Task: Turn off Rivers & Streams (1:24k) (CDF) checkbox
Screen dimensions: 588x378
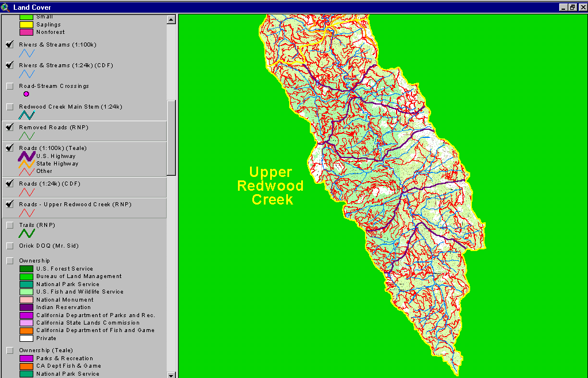Action: (x=10, y=65)
